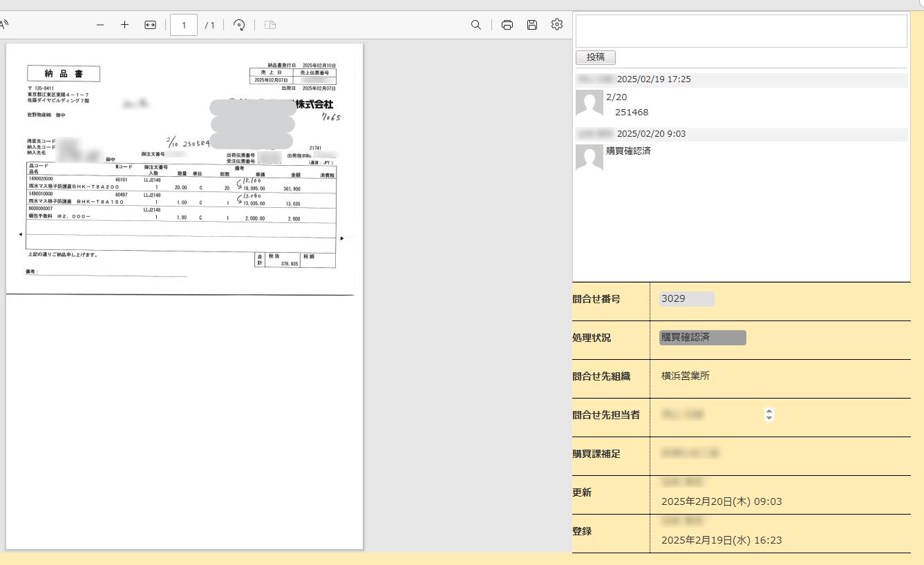The width and height of the screenshot is (924, 565).
Task: Click the 問合せ番号 field showing 3029
Action: (x=686, y=299)
